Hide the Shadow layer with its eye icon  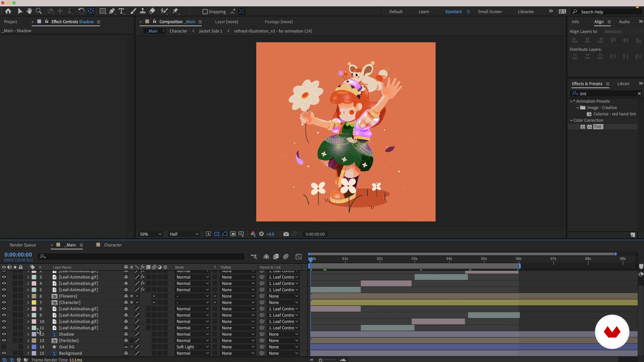coord(4,334)
